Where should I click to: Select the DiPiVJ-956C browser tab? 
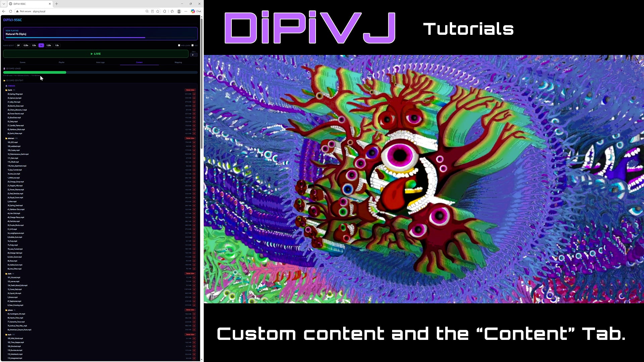30,4
